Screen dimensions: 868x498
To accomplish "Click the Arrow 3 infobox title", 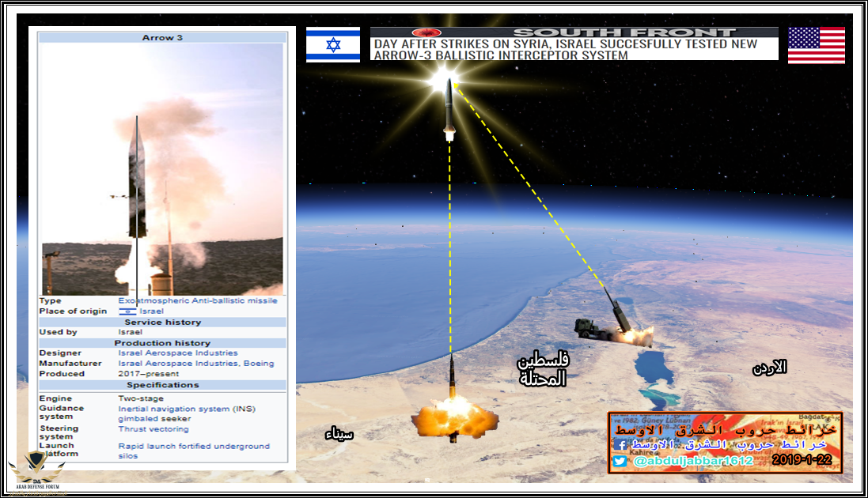I will [x=162, y=38].
